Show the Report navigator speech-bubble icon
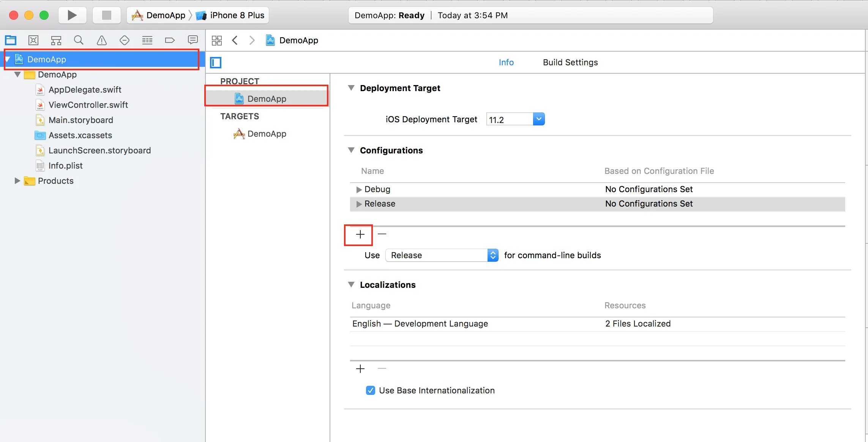Viewport: 868px width, 442px height. coord(193,40)
